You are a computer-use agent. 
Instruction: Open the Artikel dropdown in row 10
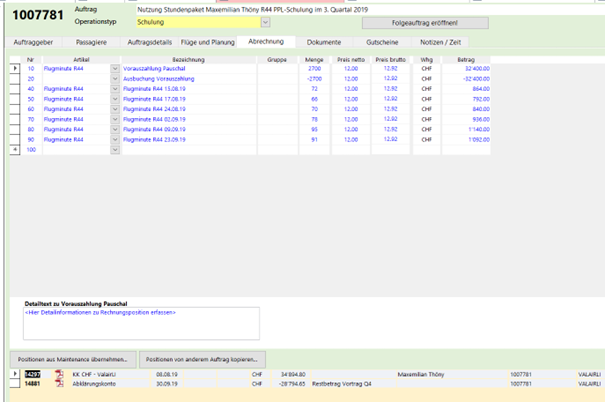tap(116, 68)
